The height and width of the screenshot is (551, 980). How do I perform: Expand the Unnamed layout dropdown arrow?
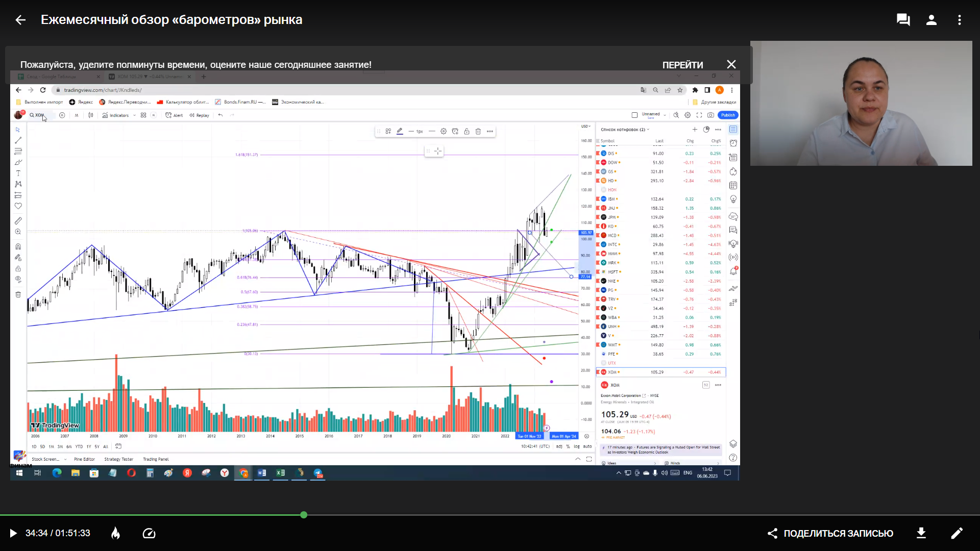coord(665,115)
